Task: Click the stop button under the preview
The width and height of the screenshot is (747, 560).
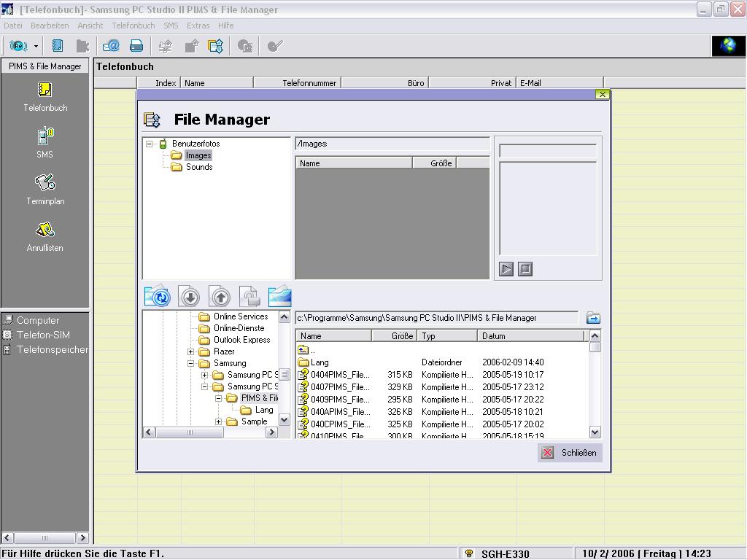Action: (x=525, y=269)
